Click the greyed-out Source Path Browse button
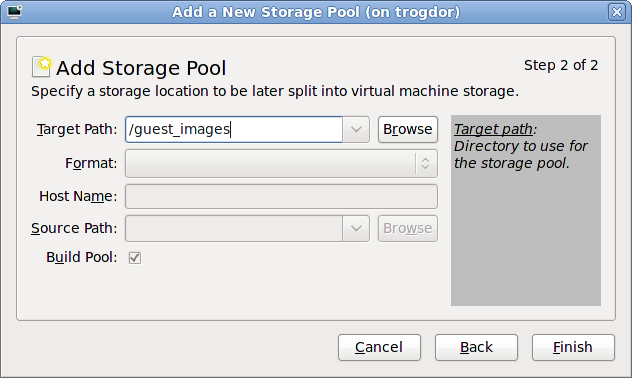 [407, 228]
